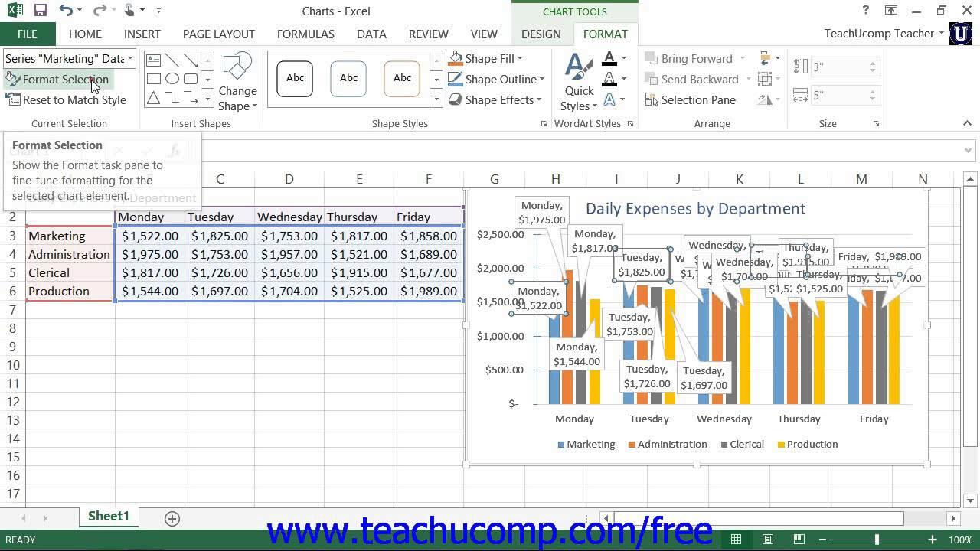The width and height of the screenshot is (980, 551).
Task: Click the Undo arrow icon
Action: [x=66, y=11]
